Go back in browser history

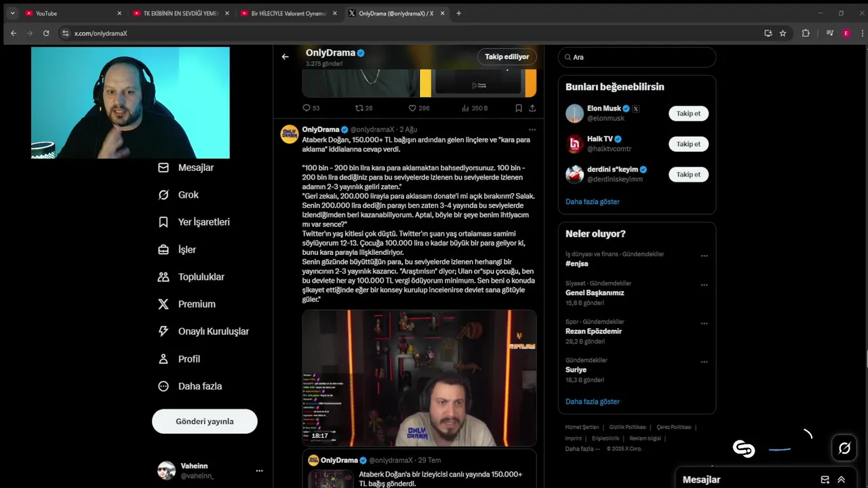click(13, 33)
